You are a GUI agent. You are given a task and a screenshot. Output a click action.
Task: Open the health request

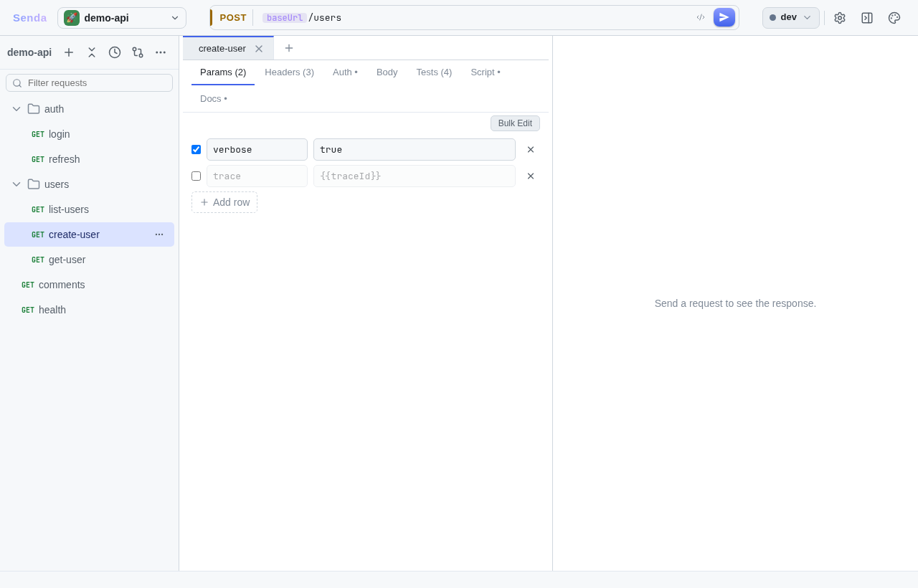click(x=90, y=310)
